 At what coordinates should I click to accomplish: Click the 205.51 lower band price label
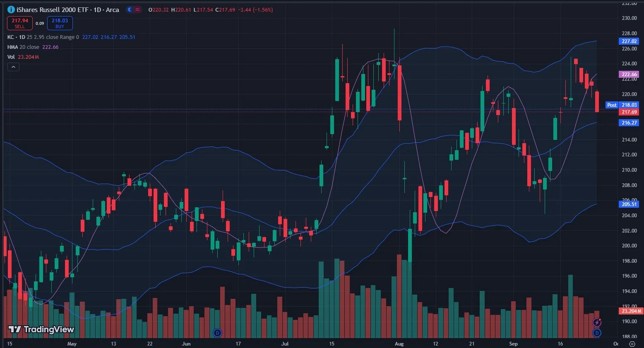click(x=629, y=204)
